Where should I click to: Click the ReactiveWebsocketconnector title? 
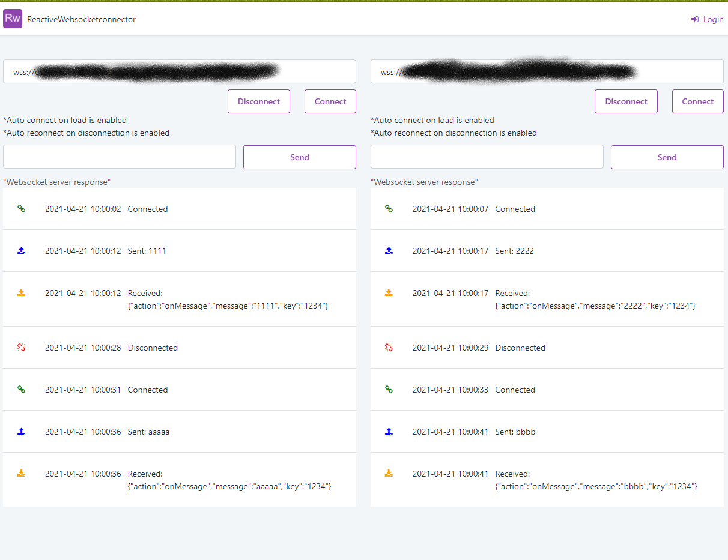[x=82, y=19]
